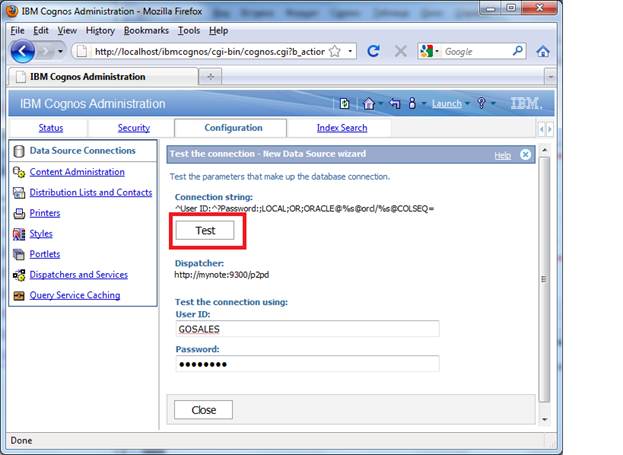Select the IBM Cognos Administration browser tab

pyautogui.click(x=103, y=77)
